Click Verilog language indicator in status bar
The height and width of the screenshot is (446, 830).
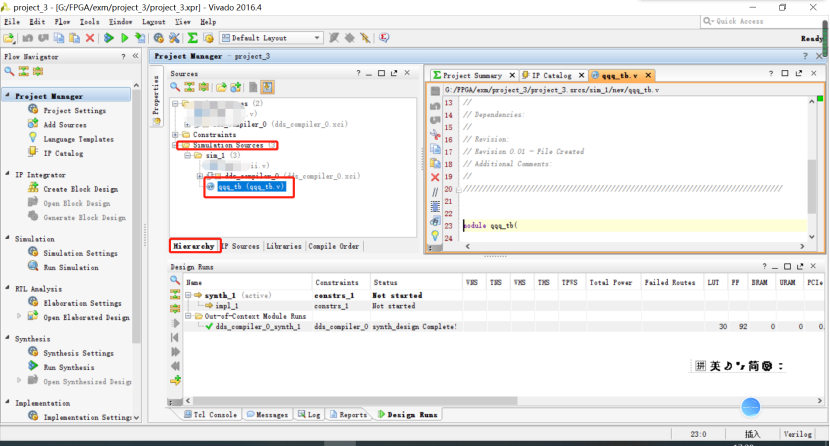click(x=798, y=434)
